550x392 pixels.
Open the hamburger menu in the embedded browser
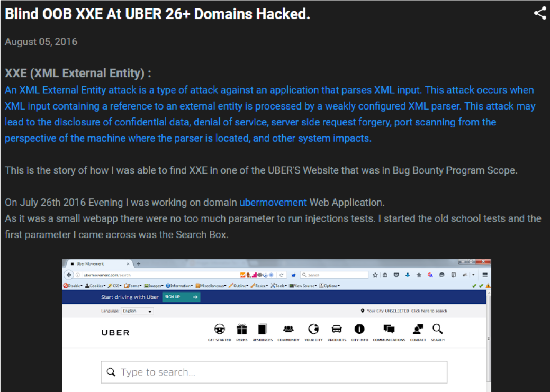[x=485, y=275]
